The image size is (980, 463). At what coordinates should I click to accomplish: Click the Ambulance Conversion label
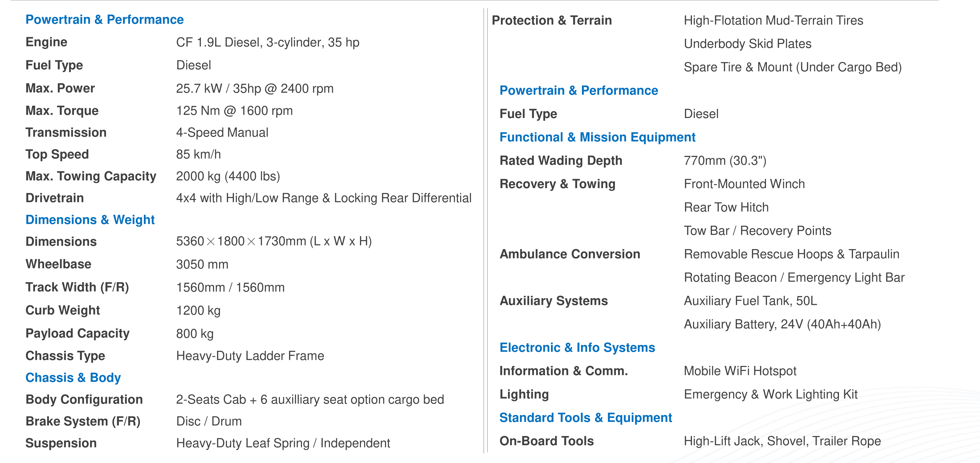coord(570,254)
